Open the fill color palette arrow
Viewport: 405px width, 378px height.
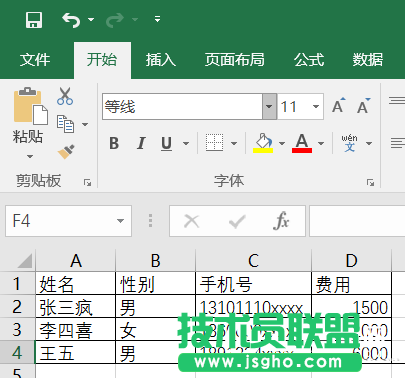tap(282, 144)
